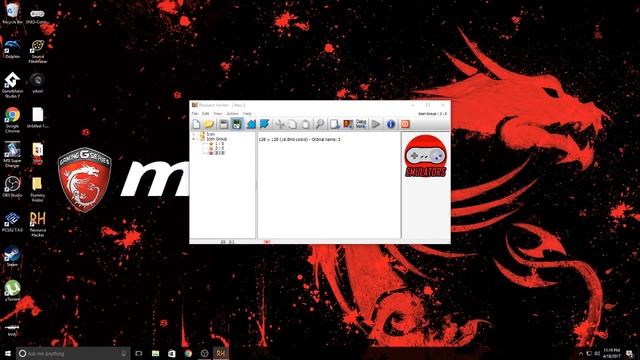
Task: Click the red power exit icon
Action: (405, 124)
